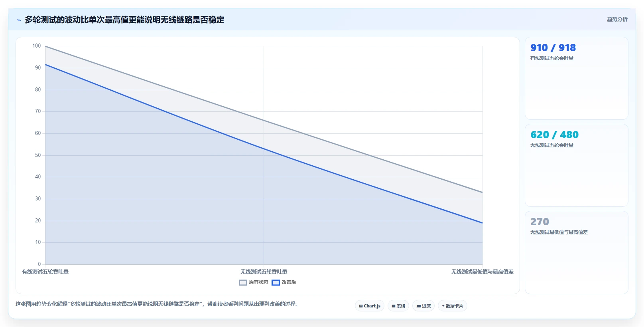
Task: Click the grey line midpoint at 无线测试五轮吞吐量
Action: pos(264,120)
